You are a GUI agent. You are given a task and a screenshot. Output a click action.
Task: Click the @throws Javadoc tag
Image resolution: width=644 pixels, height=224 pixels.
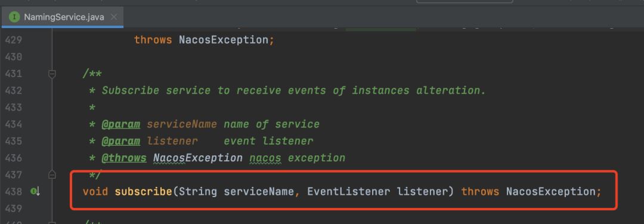point(124,158)
